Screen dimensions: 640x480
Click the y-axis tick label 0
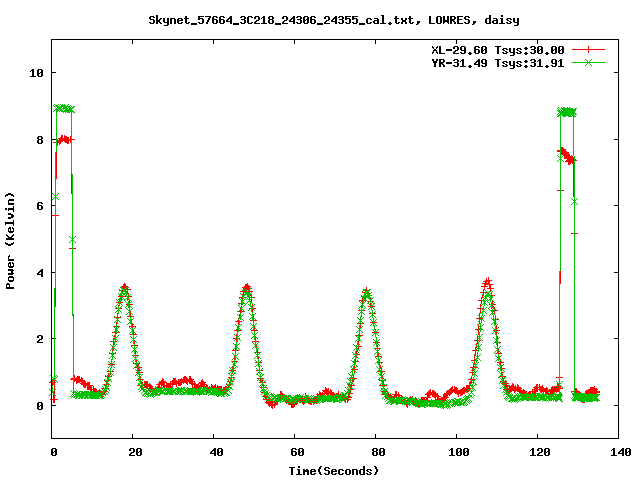[40, 406]
